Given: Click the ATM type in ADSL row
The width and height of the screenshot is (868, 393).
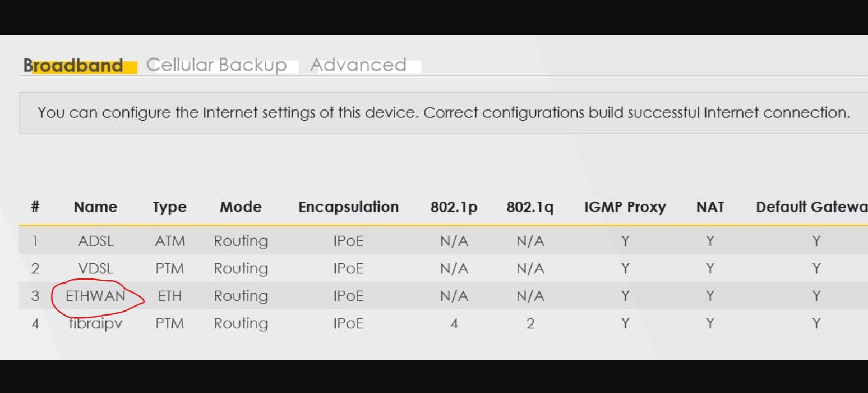Looking at the screenshot, I should pyautogui.click(x=169, y=241).
